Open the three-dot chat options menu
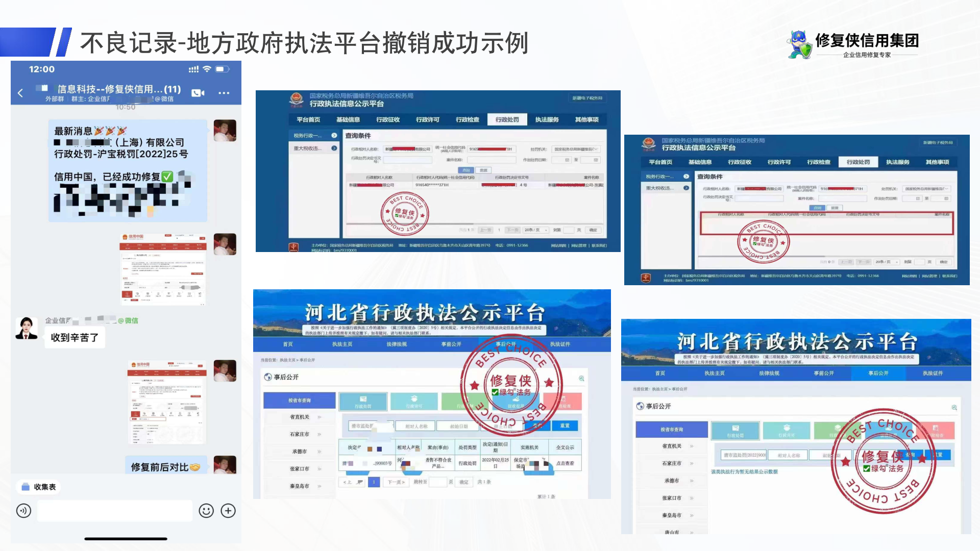Screen dimensions: 980x551 [224, 93]
